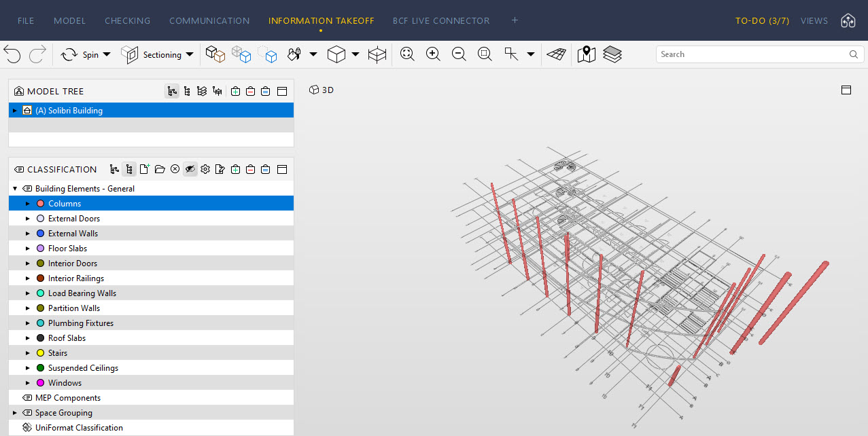This screenshot has width=868, height=436.
Task: Create a new classification with the document icon
Action: [144, 169]
